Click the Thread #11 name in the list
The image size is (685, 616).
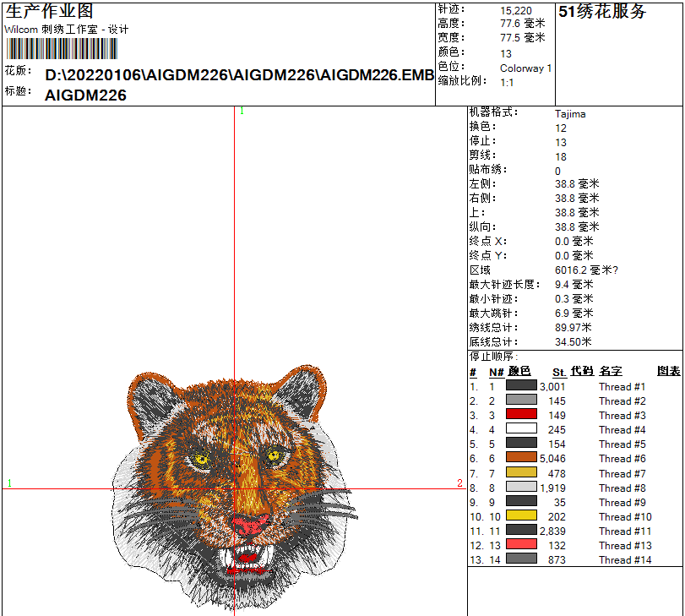[x=625, y=531]
